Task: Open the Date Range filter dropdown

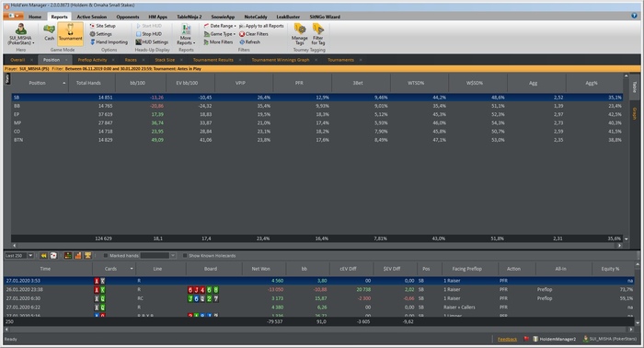Action: (220, 26)
